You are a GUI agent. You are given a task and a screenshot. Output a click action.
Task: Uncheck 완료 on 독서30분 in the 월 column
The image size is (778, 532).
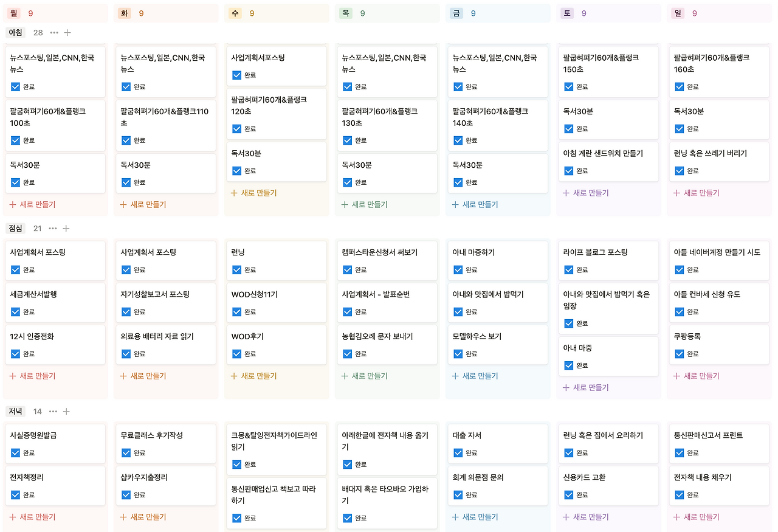[x=15, y=182]
